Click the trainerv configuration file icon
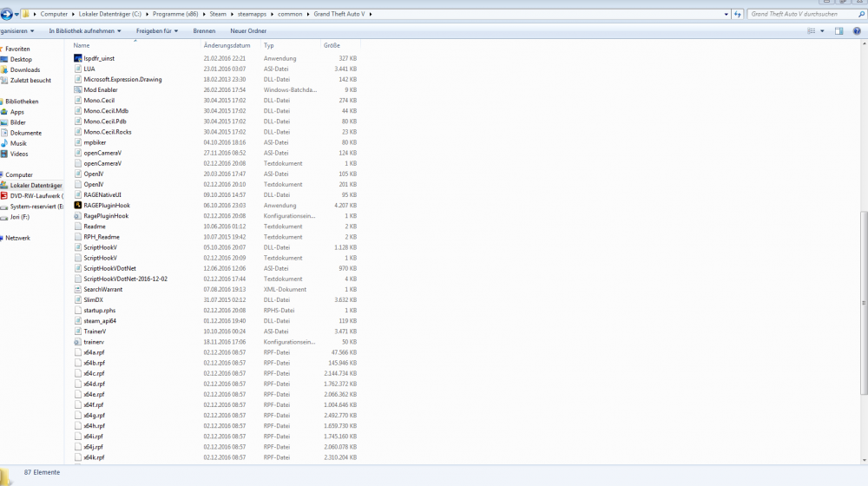The height and width of the screenshot is (486, 868). tap(77, 342)
